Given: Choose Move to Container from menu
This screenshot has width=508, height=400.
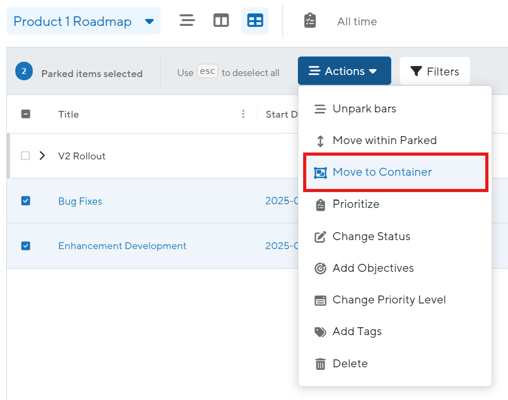Looking at the screenshot, I should click(x=396, y=172).
